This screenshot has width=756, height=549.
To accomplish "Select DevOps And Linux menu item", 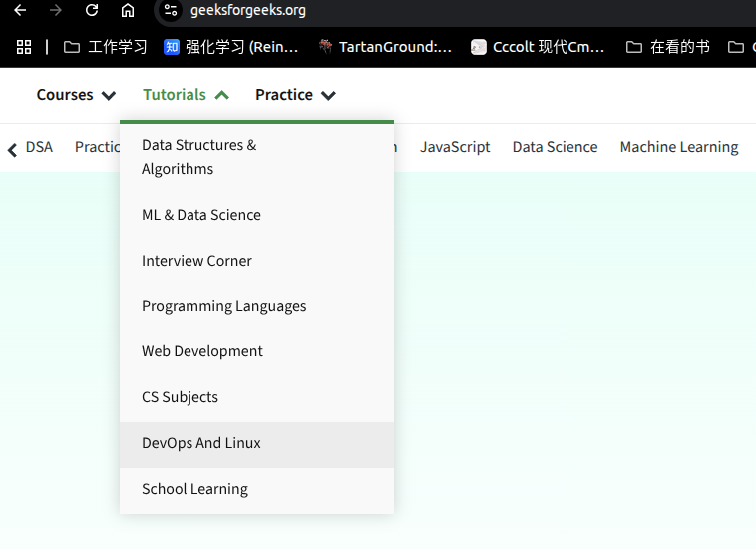I will (256, 445).
